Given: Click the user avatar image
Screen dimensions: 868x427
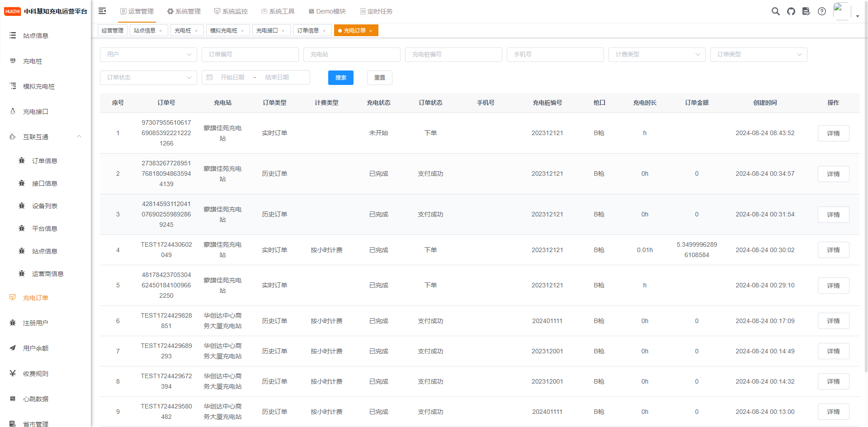Looking at the screenshot, I should (842, 11).
